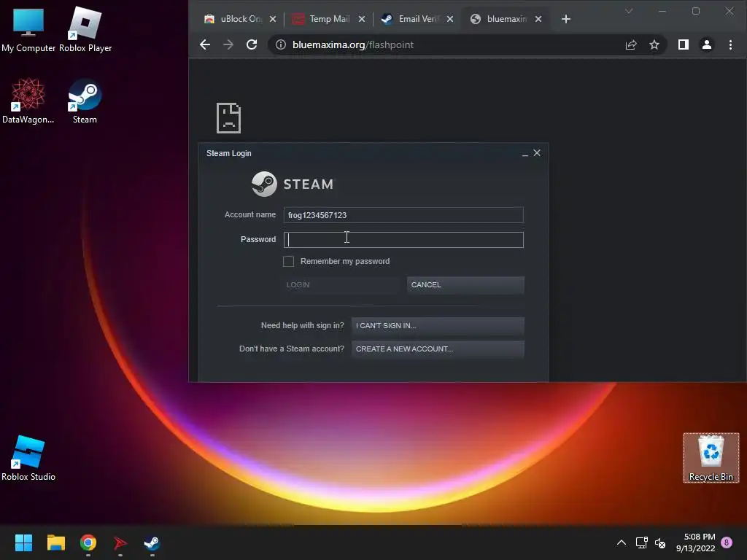Open the clock and date panel
The width and height of the screenshot is (747, 560).
[x=695, y=542]
